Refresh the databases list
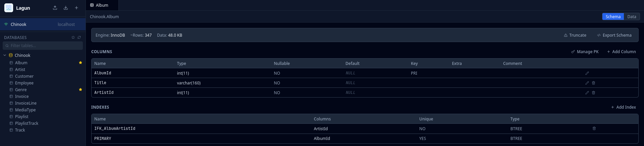This screenshot has width=644, height=146. (79, 37)
